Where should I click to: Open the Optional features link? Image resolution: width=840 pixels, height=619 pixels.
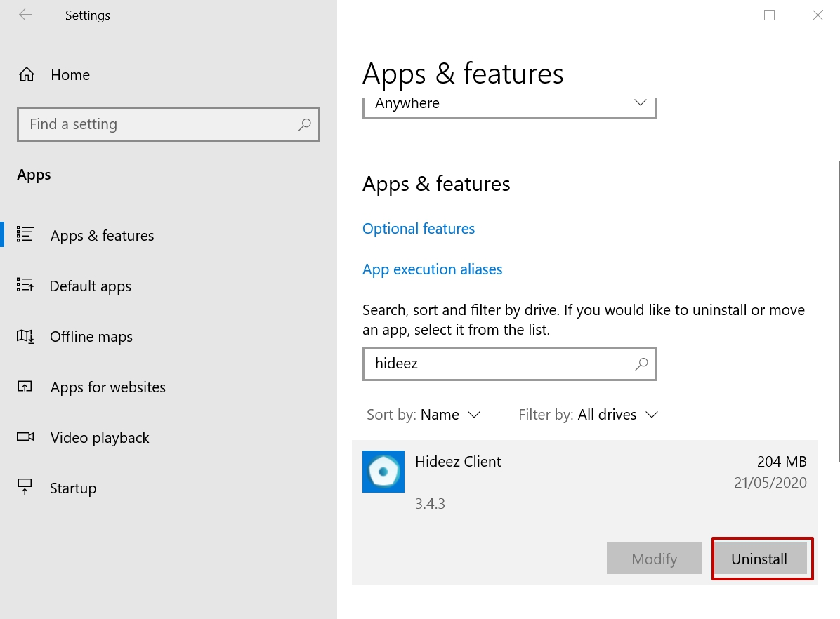point(419,229)
